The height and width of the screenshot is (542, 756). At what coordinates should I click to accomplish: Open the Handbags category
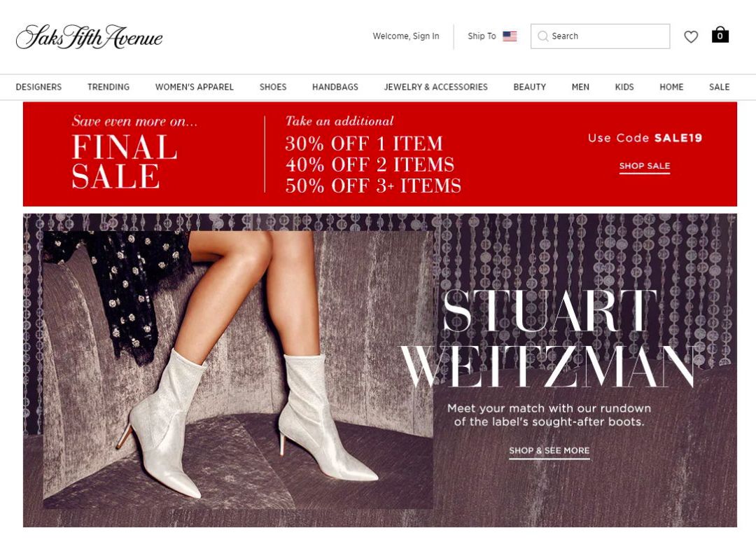coord(335,87)
